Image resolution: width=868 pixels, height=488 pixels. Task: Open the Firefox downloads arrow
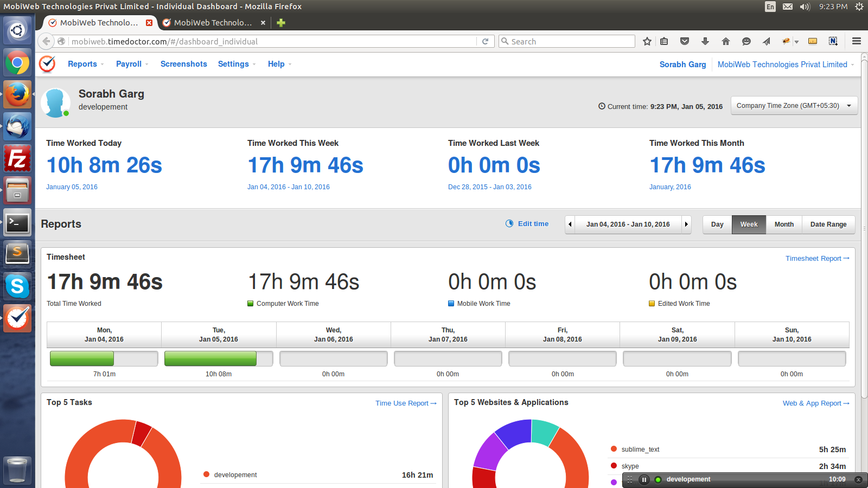coord(705,41)
